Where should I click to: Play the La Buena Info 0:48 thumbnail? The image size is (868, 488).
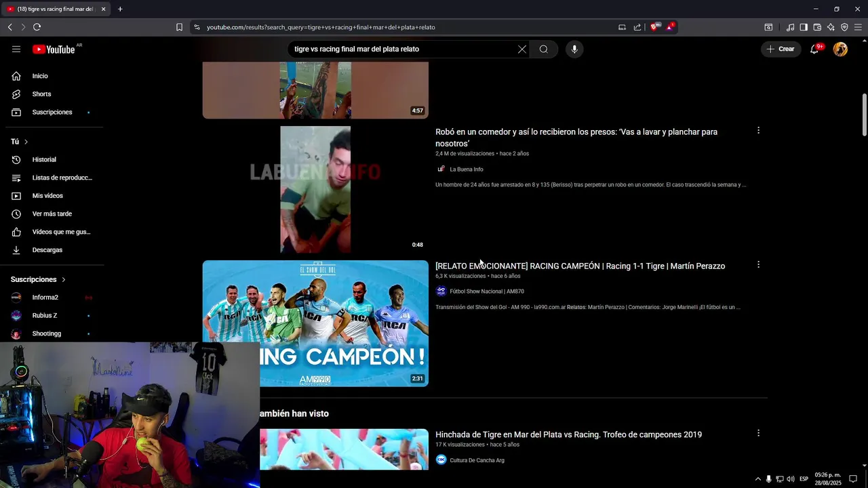(315, 190)
